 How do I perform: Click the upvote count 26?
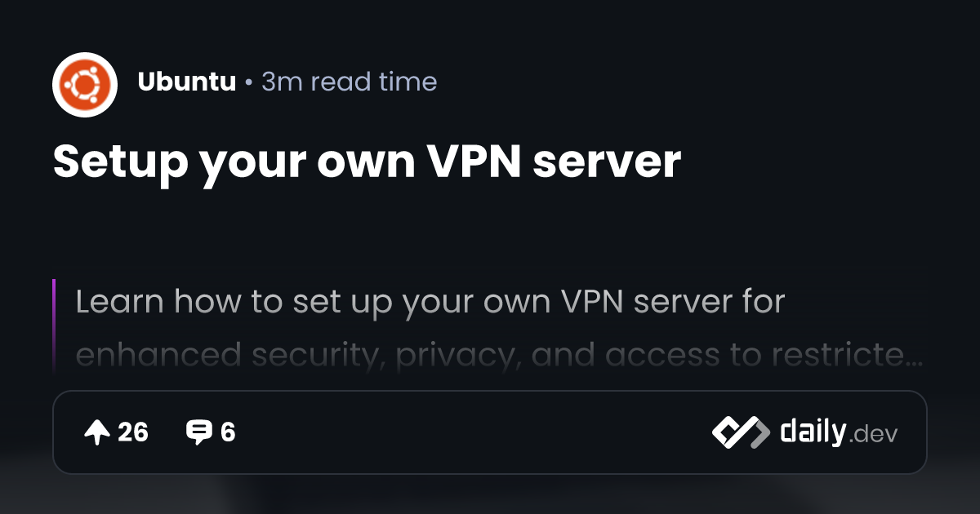(x=133, y=432)
